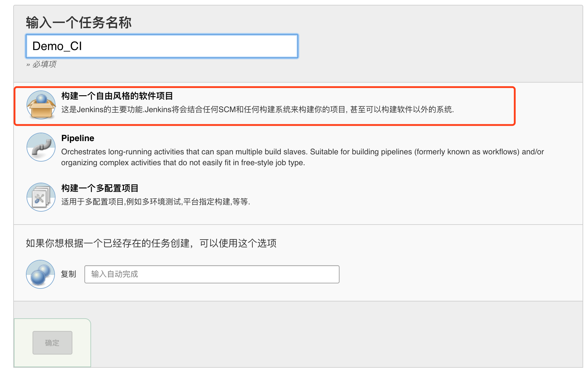The image size is (588, 375).
Task: Click the multi-configuration project icon
Action: coord(41,197)
